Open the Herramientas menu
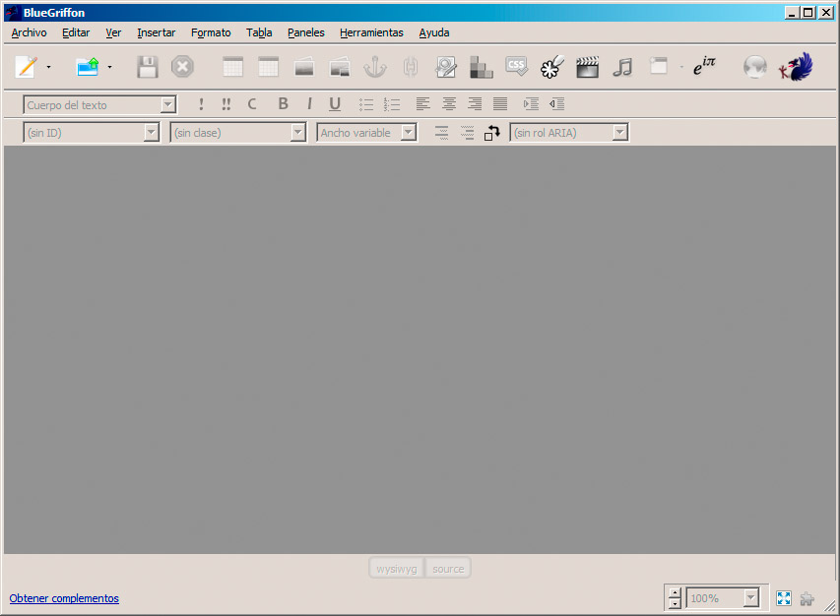 371,32
